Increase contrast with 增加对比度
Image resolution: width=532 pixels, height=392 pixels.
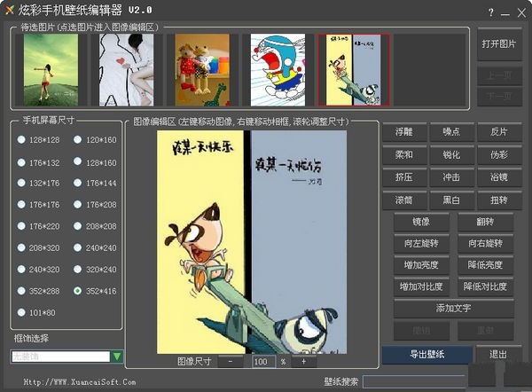pyautogui.click(x=421, y=286)
